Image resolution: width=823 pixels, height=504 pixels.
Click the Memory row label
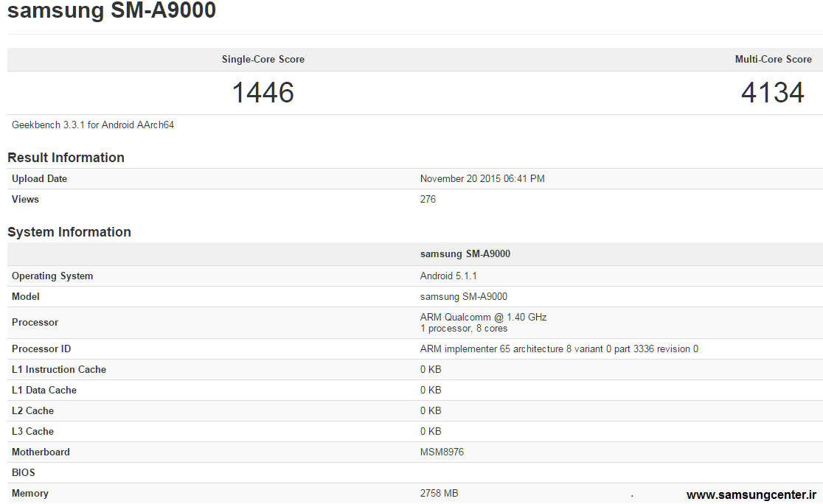tap(30, 494)
